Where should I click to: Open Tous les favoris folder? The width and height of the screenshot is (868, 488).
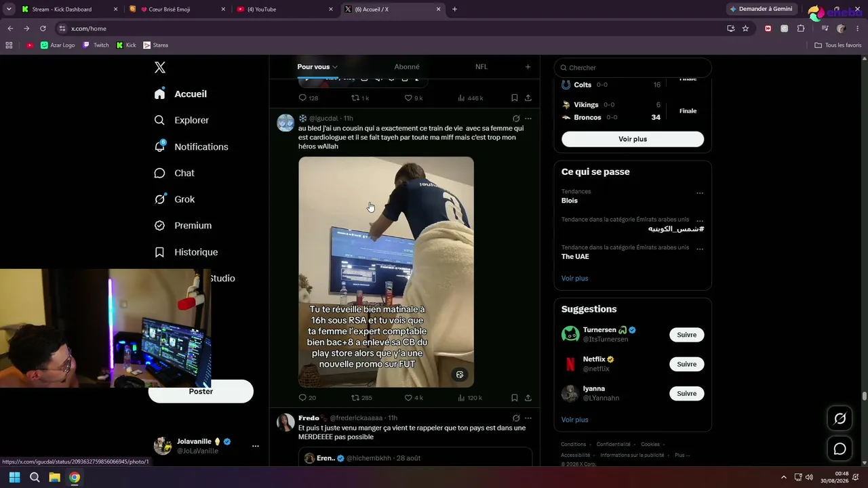(838, 45)
